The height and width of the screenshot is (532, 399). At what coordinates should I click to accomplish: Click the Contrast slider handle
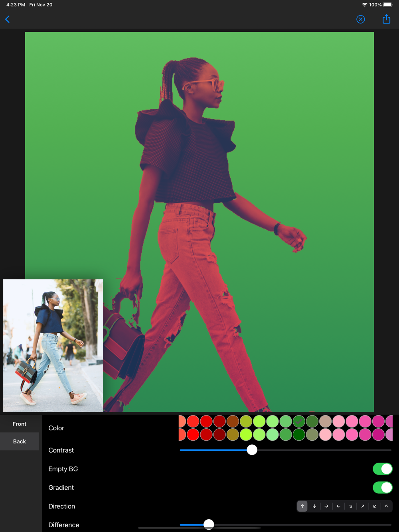pos(252,450)
